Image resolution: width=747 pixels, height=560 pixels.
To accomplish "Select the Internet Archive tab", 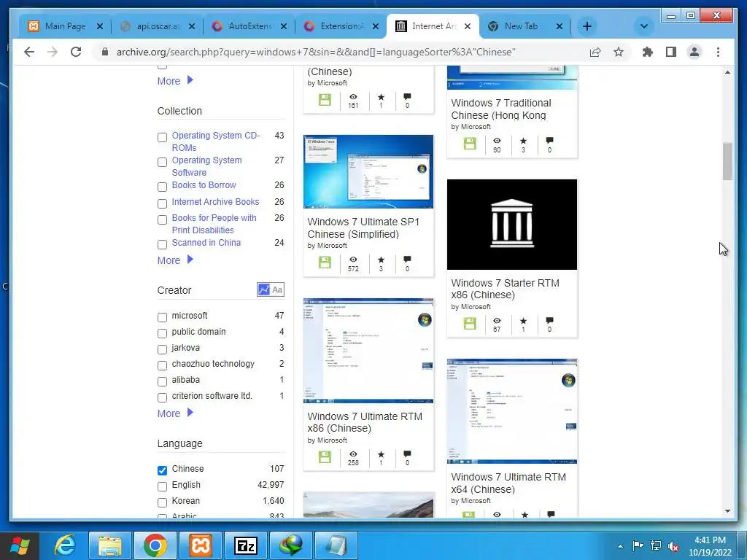I will tap(433, 26).
